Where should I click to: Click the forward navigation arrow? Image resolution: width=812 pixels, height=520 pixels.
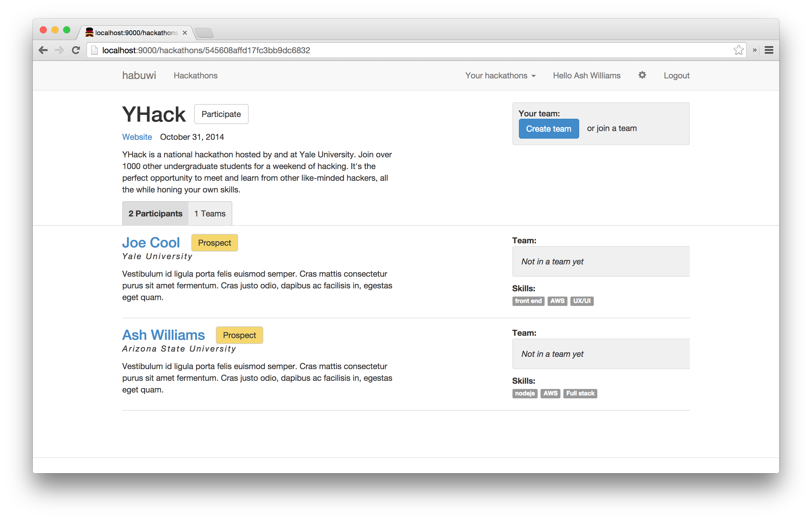click(59, 50)
